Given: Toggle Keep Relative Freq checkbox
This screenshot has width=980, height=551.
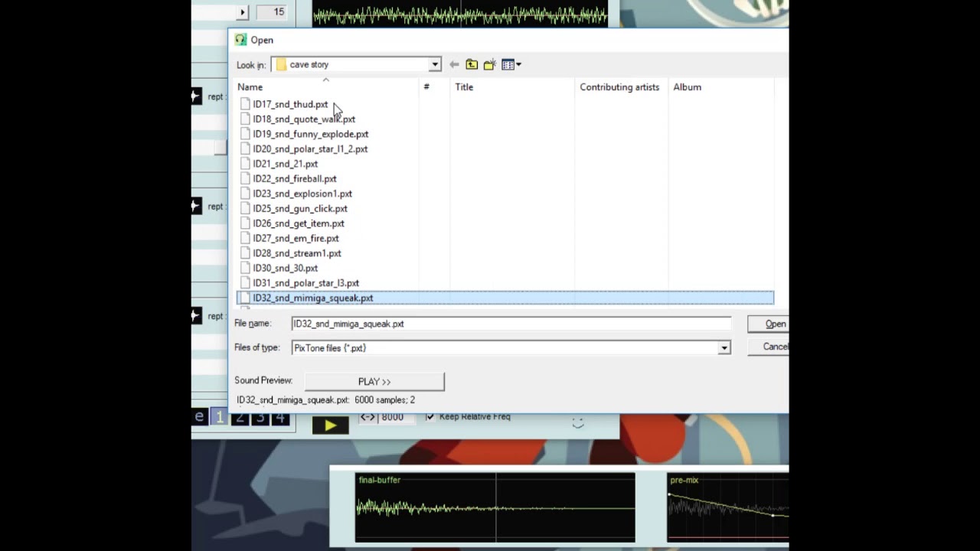Looking at the screenshot, I should pyautogui.click(x=430, y=417).
